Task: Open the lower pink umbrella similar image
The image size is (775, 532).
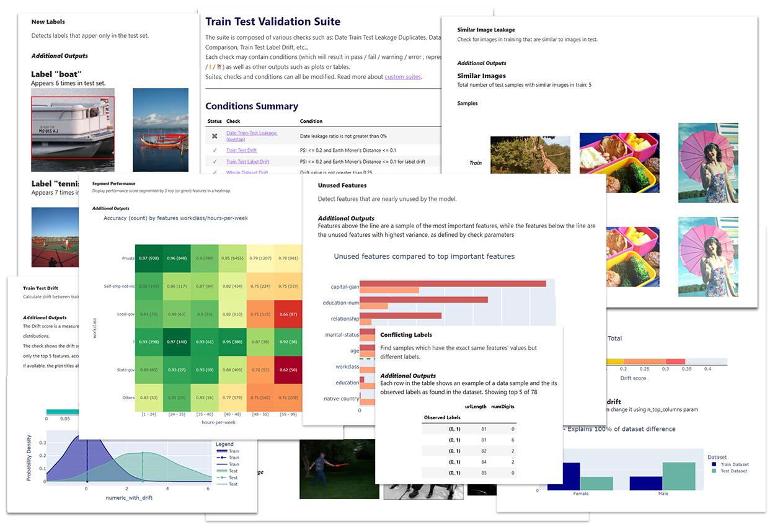Action: (x=708, y=257)
